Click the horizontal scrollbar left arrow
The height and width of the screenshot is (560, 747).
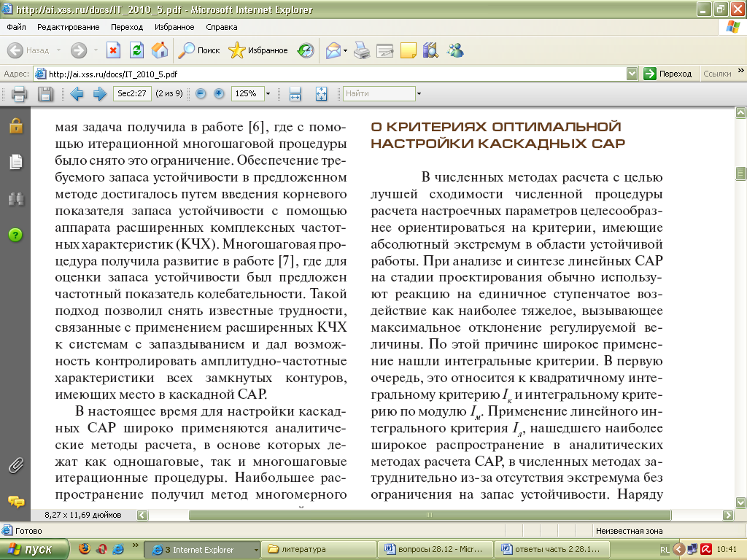pyautogui.click(x=142, y=515)
